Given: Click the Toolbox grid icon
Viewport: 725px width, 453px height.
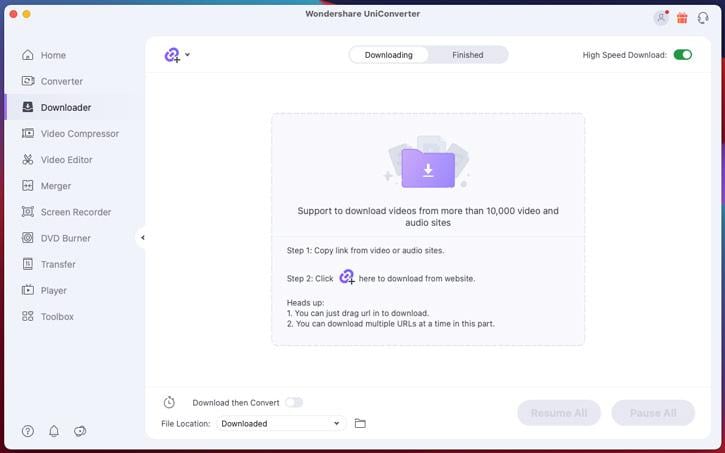Looking at the screenshot, I should point(28,316).
